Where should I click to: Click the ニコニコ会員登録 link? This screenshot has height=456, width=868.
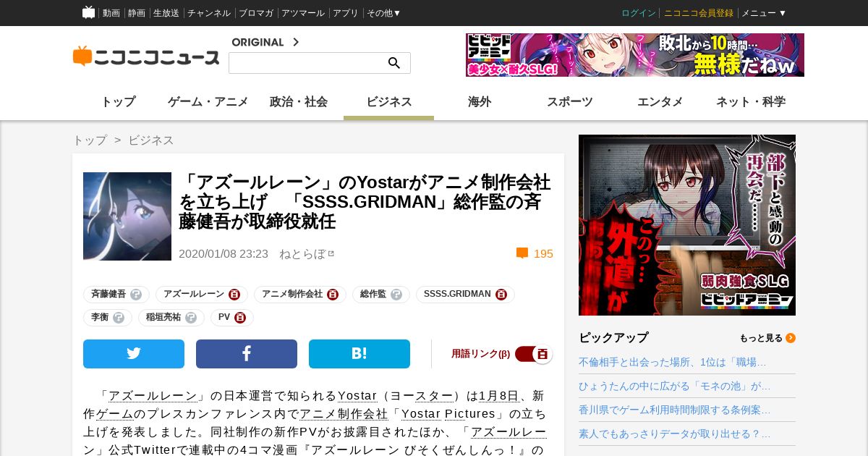699,13
